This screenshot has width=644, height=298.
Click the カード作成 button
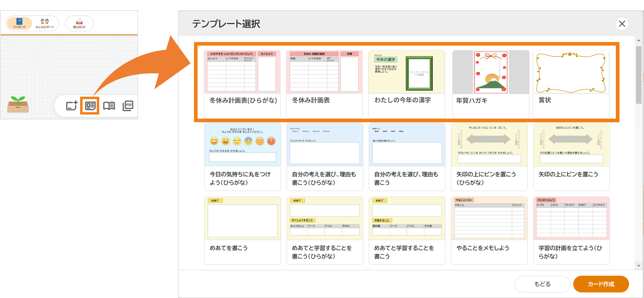pyautogui.click(x=601, y=284)
